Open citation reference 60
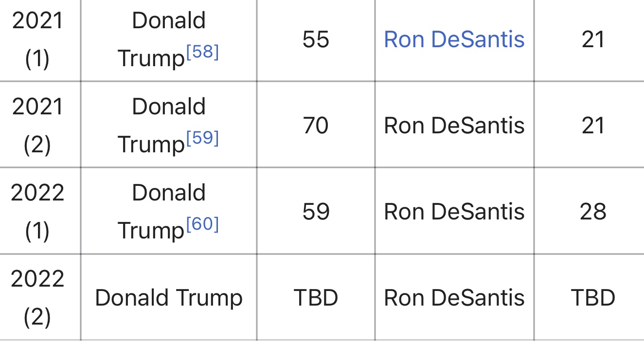The height and width of the screenshot is (345, 644). click(202, 225)
